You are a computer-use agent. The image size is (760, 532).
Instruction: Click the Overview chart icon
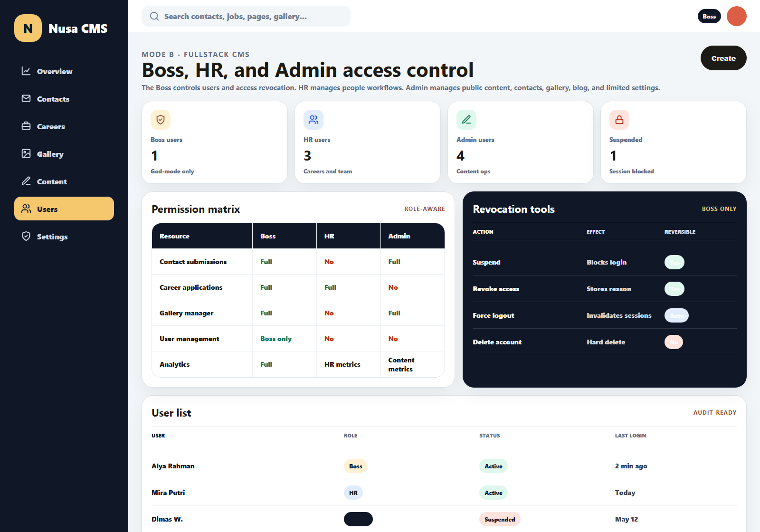point(26,71)
